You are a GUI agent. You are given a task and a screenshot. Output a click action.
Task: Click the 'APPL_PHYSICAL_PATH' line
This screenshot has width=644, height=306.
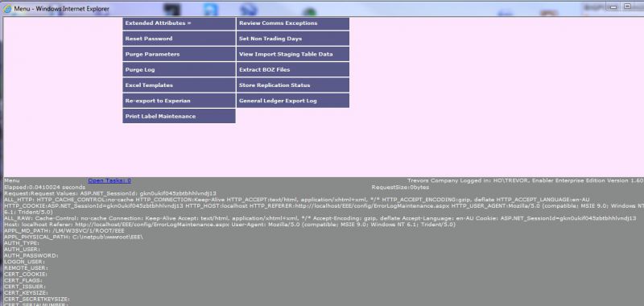(73, 237)
